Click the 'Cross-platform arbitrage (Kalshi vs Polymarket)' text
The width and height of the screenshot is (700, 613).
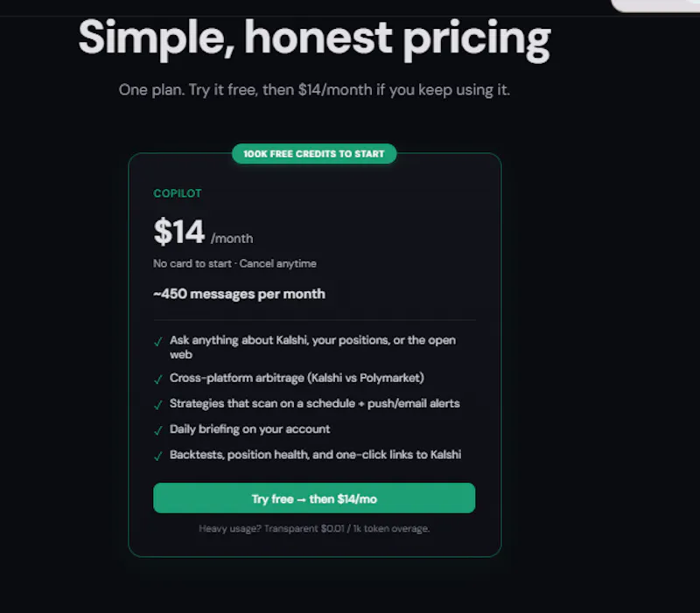point(297,378)
